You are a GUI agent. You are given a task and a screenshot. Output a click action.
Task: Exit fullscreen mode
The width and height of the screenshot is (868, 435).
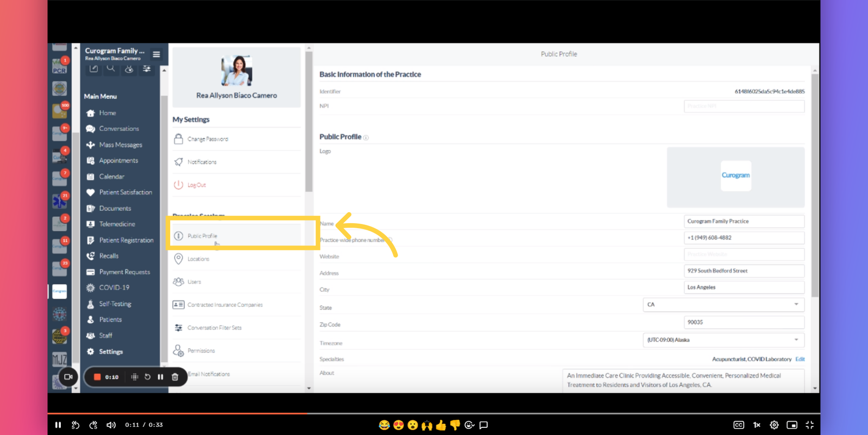[x=809, y=425]
